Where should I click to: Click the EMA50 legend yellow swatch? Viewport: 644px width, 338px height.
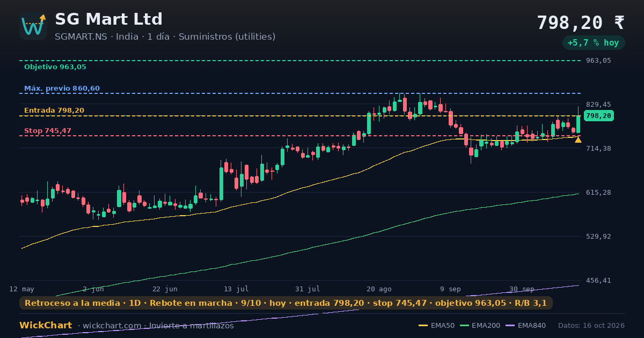click(x=423, y=326)
